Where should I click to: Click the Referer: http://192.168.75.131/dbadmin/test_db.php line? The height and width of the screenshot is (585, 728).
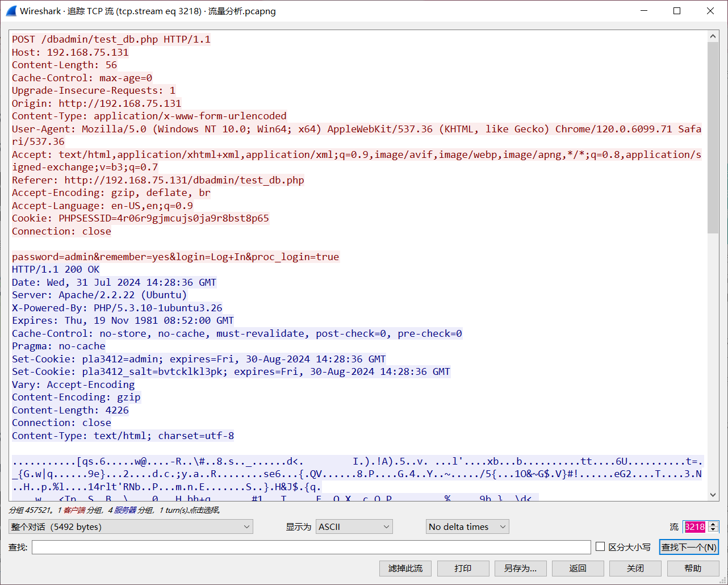click(x=158, y=180)
